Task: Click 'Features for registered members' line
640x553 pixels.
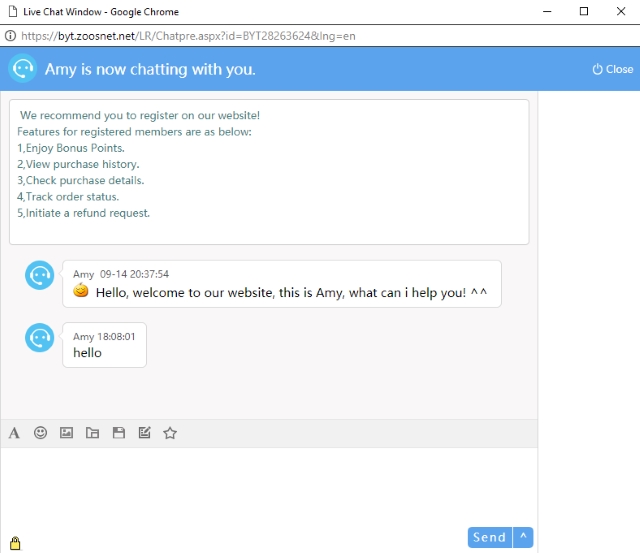Action: (134, 131)
